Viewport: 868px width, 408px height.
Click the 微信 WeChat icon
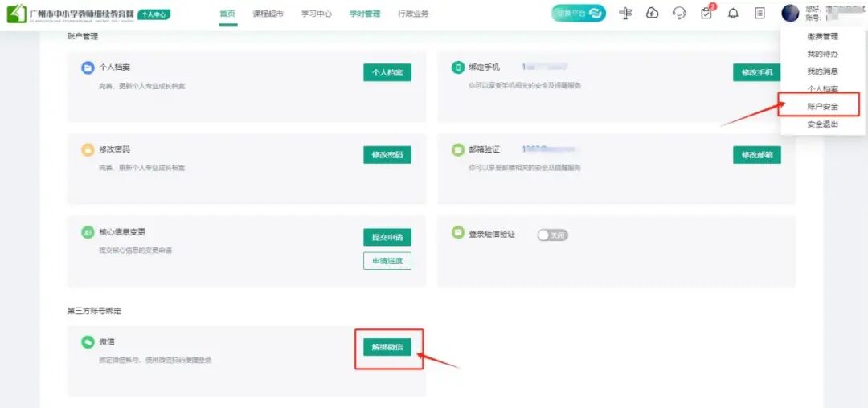(88, 342)
